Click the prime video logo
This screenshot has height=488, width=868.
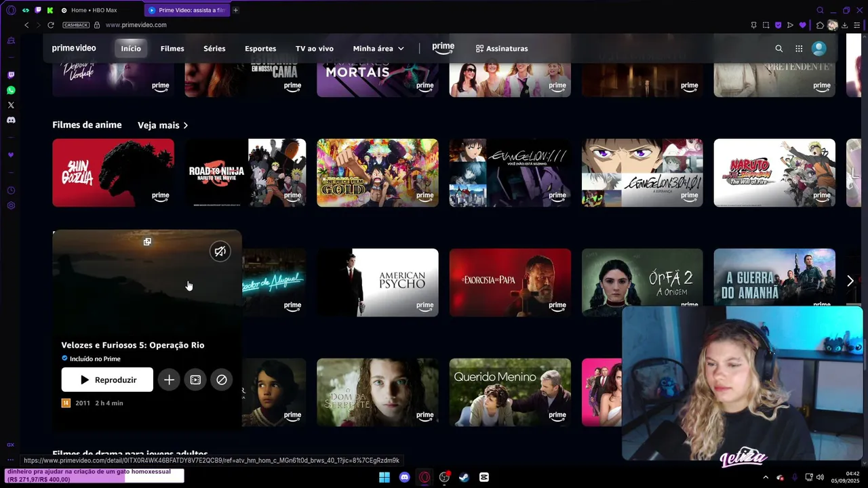74,48
